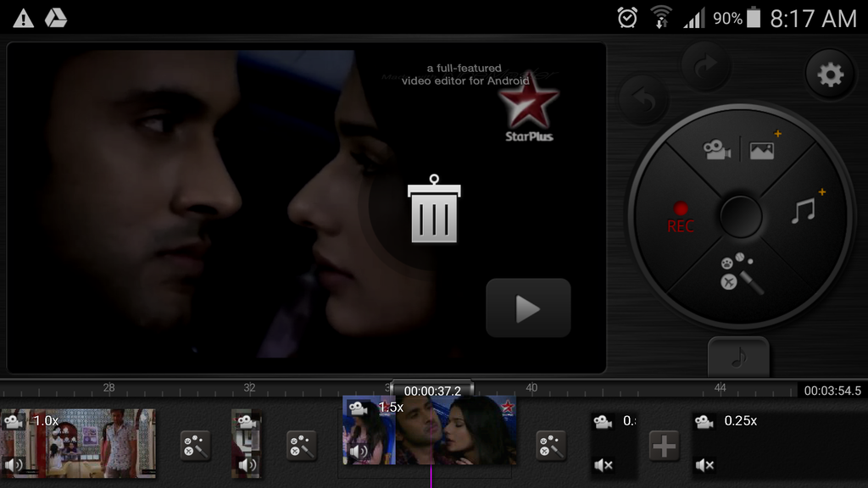Start voice recording with REC
This screenshot has height=488, width=868.
point(681,218)
